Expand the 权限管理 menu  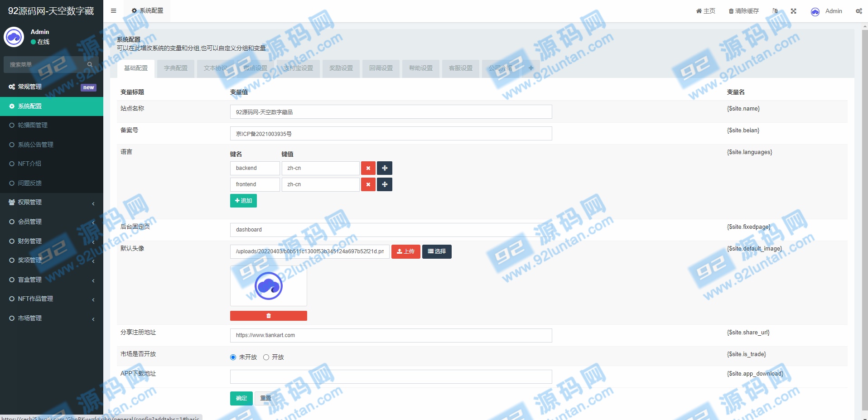52,202
